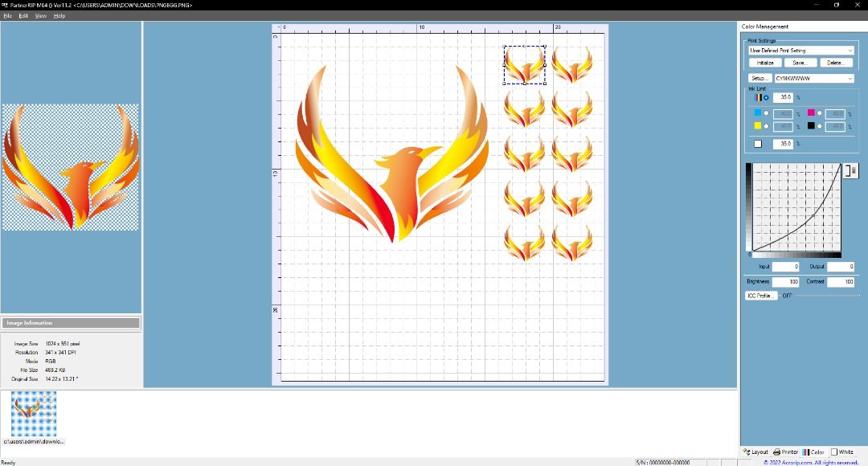Click the yellow ink color swatch
This screenshot has height=466, width=868.
point(757,126)
